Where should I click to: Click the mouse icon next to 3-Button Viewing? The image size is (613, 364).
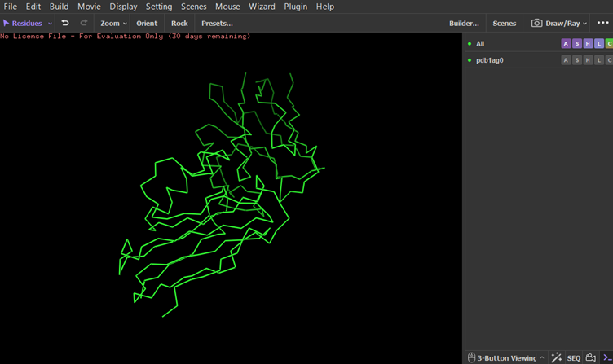point(471,357)
